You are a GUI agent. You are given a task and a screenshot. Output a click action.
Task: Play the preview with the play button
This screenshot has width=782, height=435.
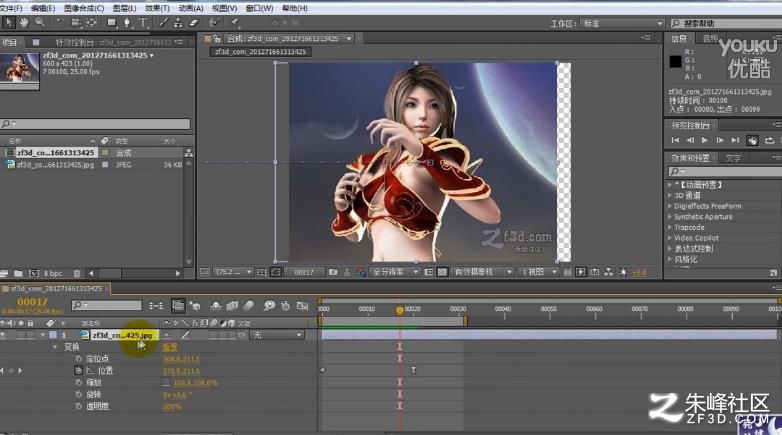click(x=705, y=140)
